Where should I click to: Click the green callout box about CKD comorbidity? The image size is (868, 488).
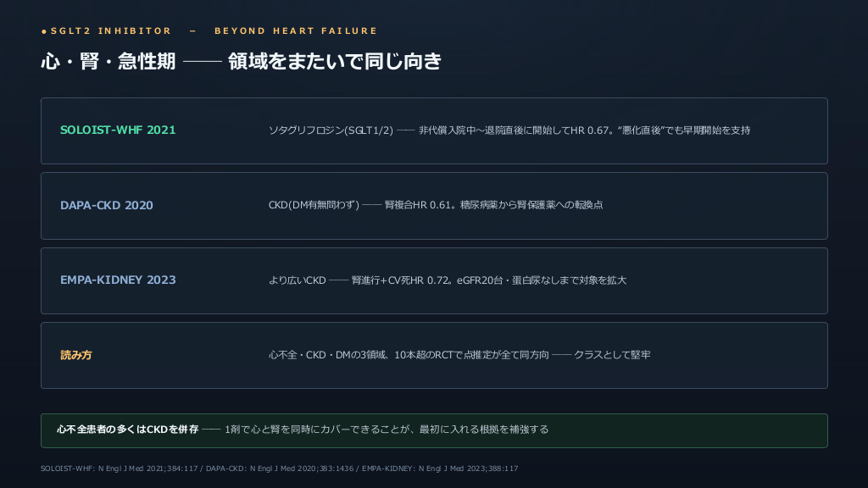(x=434, y=430)
